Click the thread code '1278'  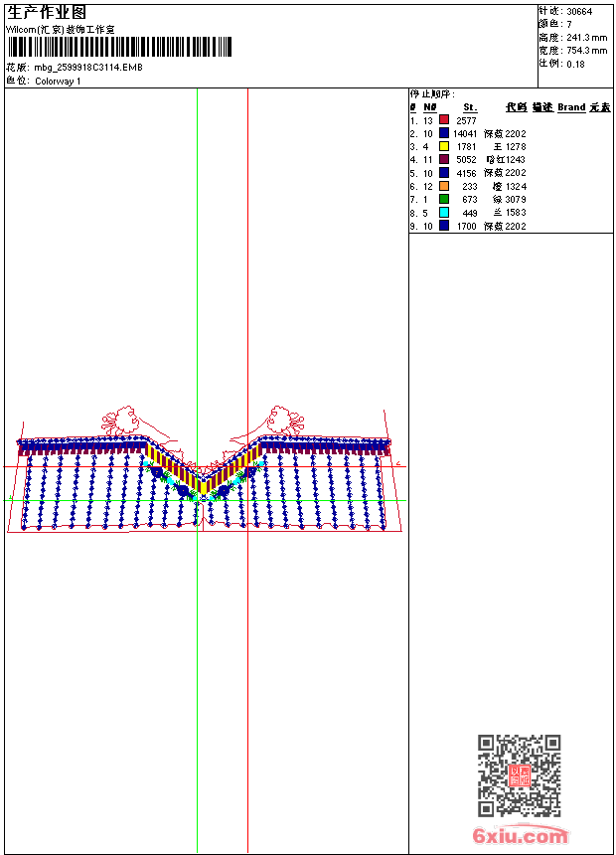(x=516, y=147)
